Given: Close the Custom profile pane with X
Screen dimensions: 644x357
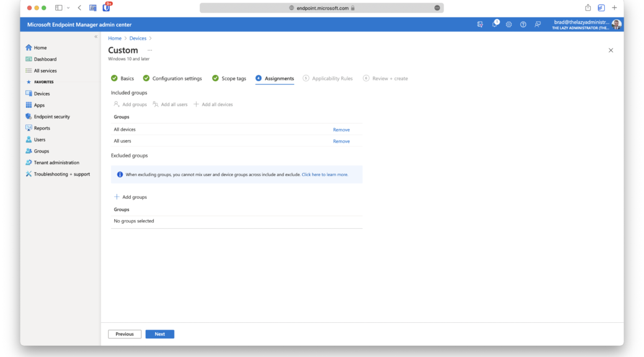Looking at the screenshot, I should 610,50.
